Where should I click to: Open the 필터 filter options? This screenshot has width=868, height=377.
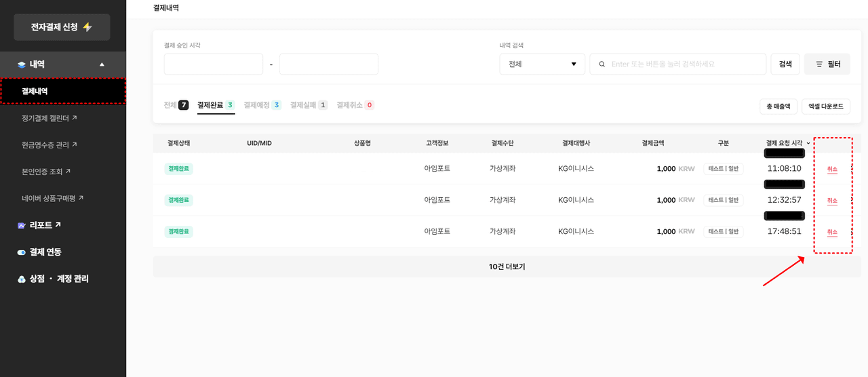(x=827, y=64)
